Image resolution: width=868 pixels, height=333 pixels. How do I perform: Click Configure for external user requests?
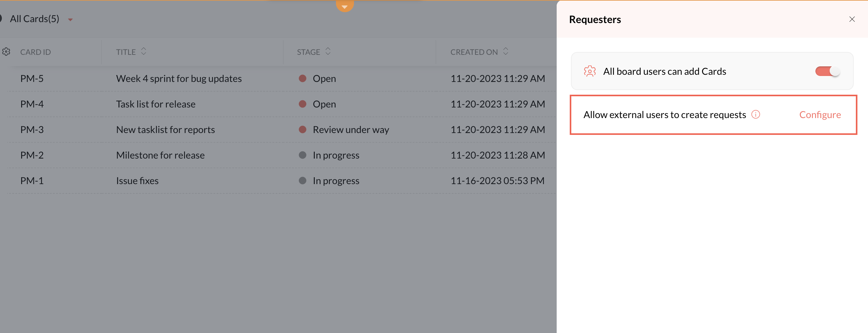[820, 115]
